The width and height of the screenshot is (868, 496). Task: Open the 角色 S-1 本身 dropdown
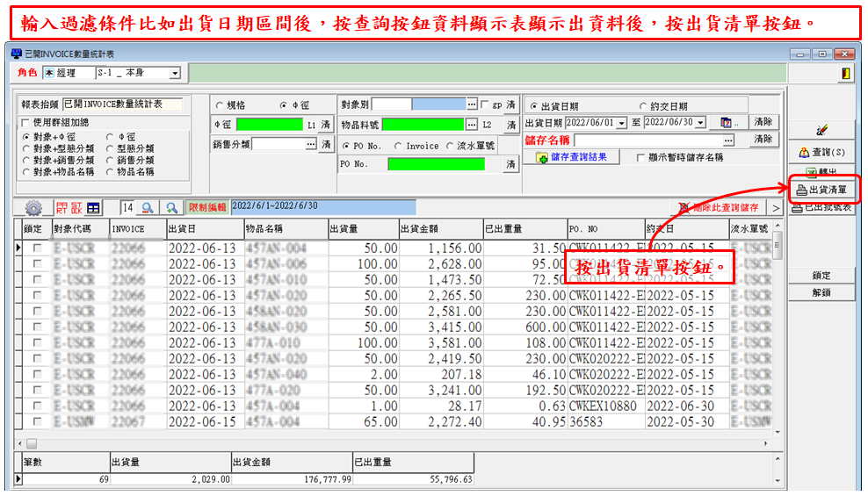(175, 74)
